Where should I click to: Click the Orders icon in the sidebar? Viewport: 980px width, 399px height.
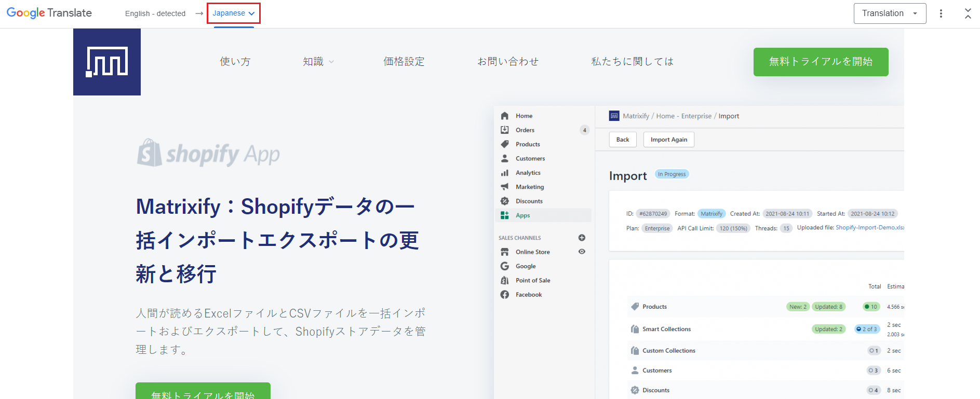tap(504, 130)
